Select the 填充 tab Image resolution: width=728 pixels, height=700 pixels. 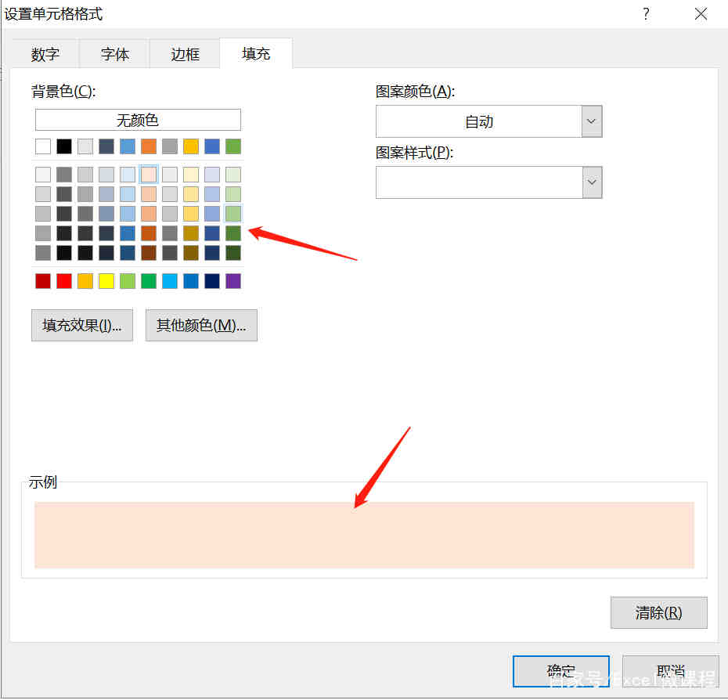click(x=256, y=53)
